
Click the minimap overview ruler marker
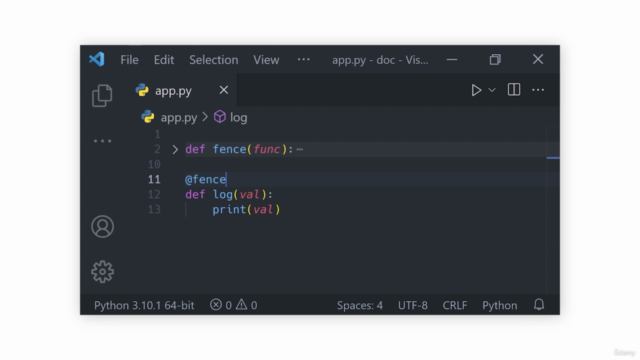553,158
